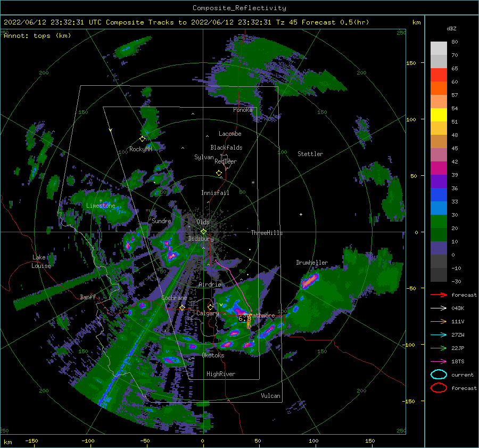Click the Drumheller town label
This screenshot has height=448, width=479.
[312, 263]
